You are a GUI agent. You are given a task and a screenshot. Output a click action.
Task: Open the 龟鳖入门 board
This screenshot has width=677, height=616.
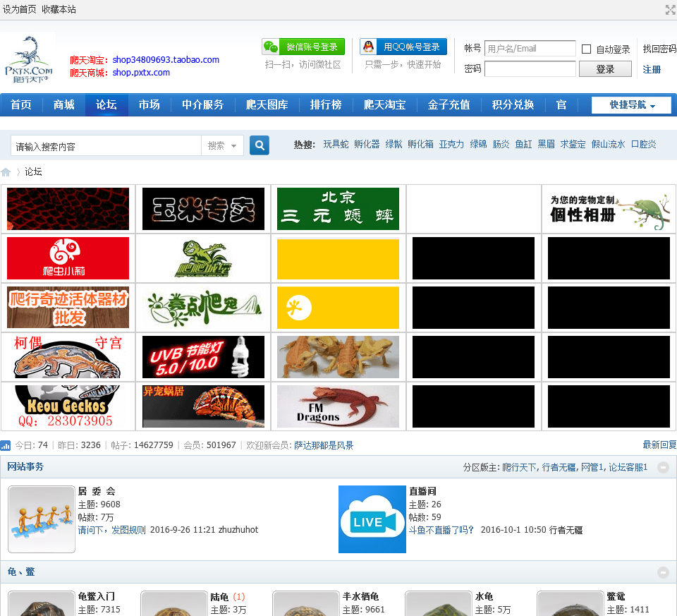(97, 596)
